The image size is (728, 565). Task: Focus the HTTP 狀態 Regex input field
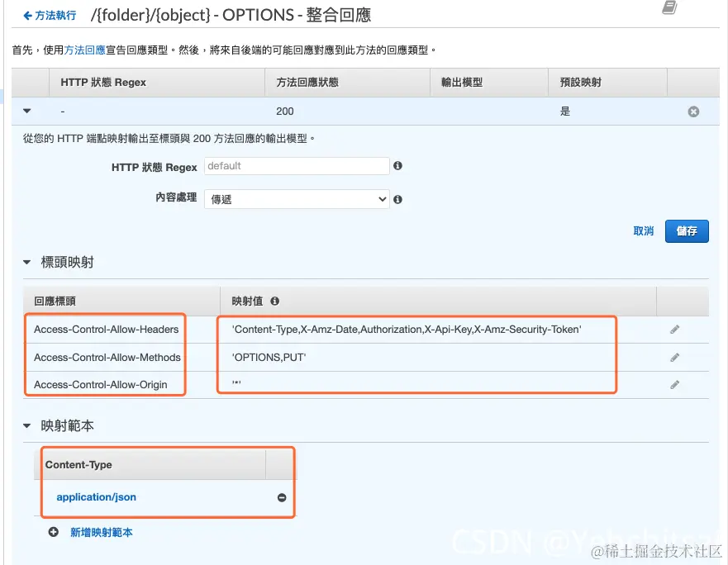point(297,166)
